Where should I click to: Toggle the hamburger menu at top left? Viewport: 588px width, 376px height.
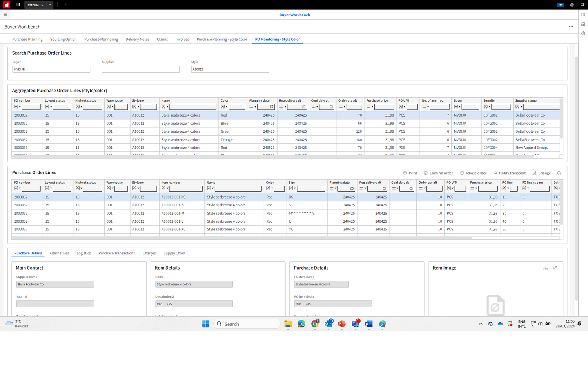click(5, 14)
